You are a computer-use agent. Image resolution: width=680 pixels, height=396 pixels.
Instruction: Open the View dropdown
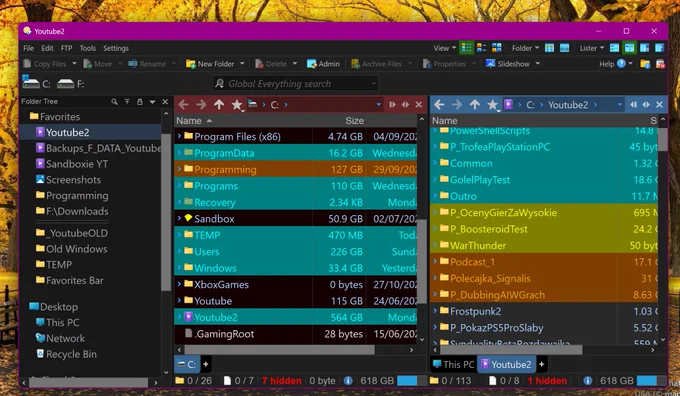(445, 48)
